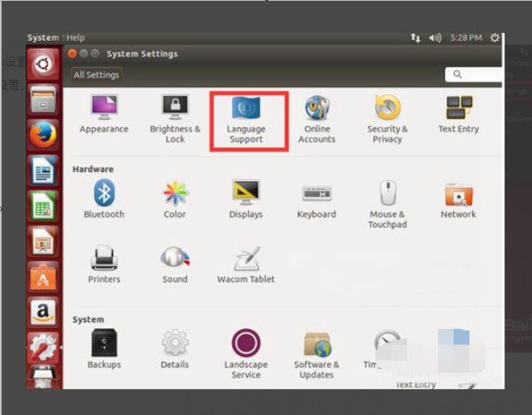Click the 5:28 PM clock
This screenshot has height=415, width=532.
[x=466, y=37]
